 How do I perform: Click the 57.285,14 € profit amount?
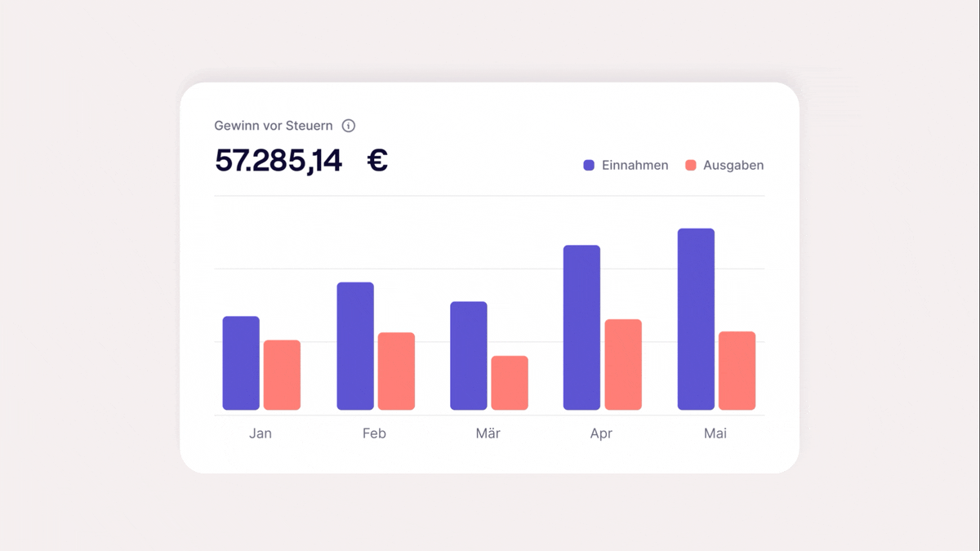(301, 161)
